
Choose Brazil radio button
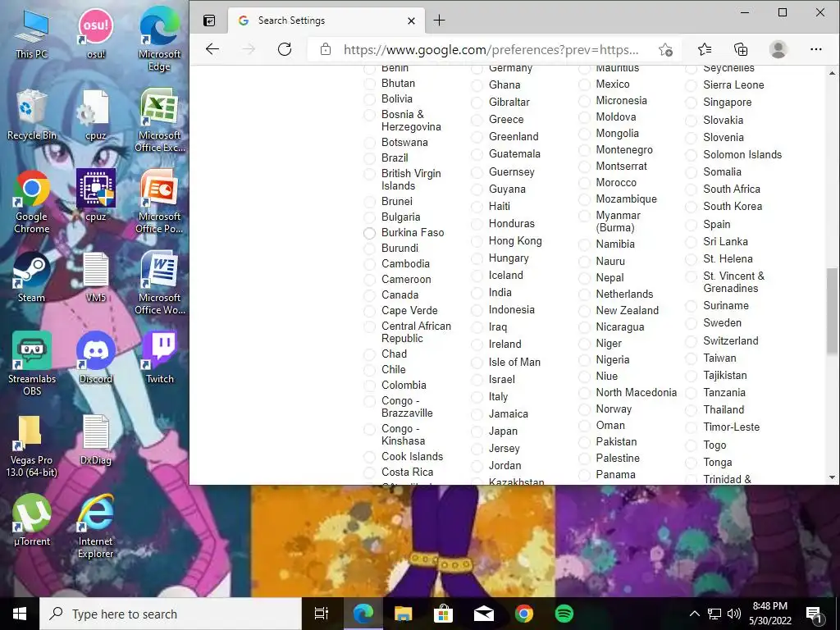(x=369, y=158)
